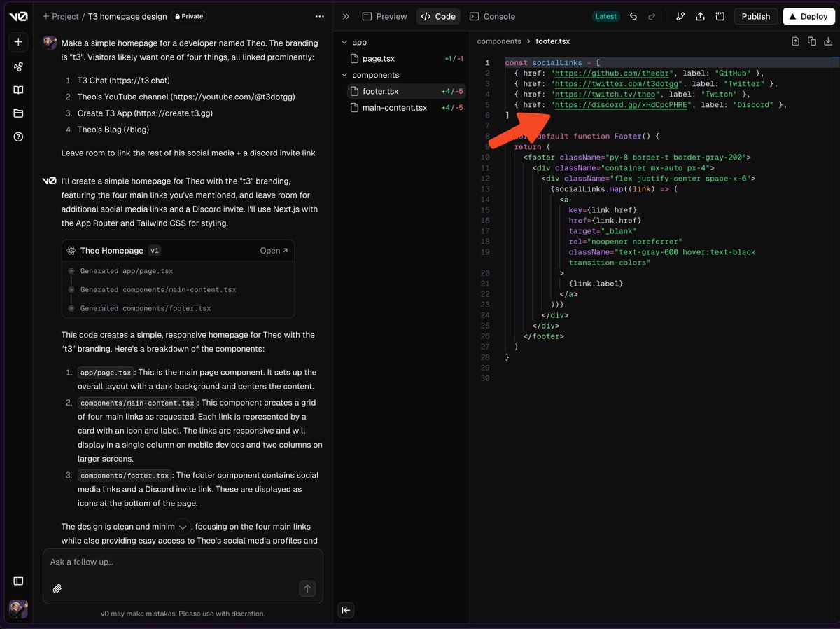The width and height of the screenshot is (840, 629).
Task: Attach a file with the paperclip icon
Action: click(x=57, y=588)
